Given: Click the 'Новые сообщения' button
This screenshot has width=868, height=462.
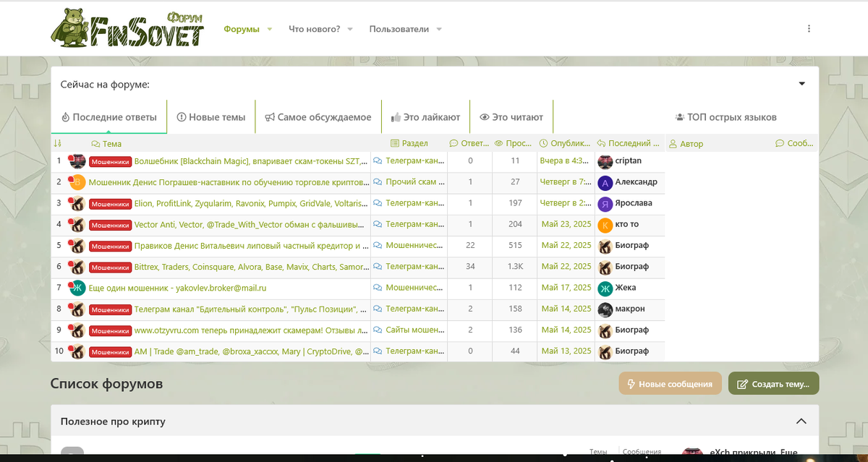Looking at the screenshot, I should [670, 384].
